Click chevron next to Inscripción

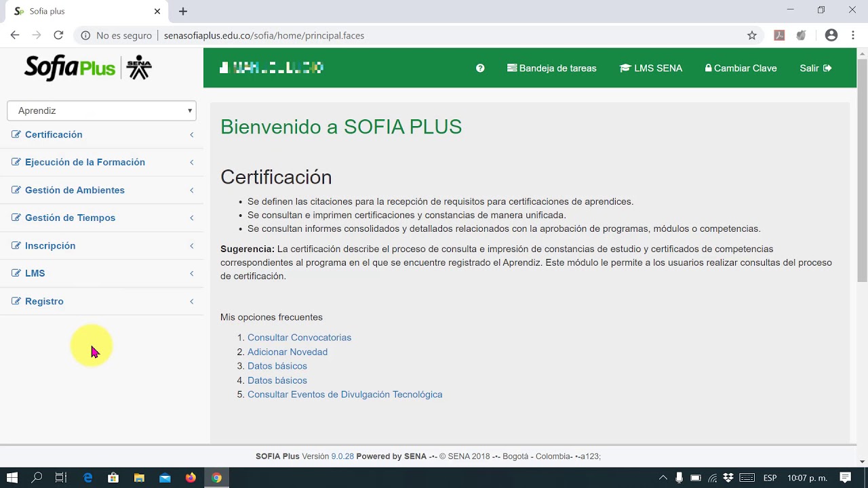(192, 245)
